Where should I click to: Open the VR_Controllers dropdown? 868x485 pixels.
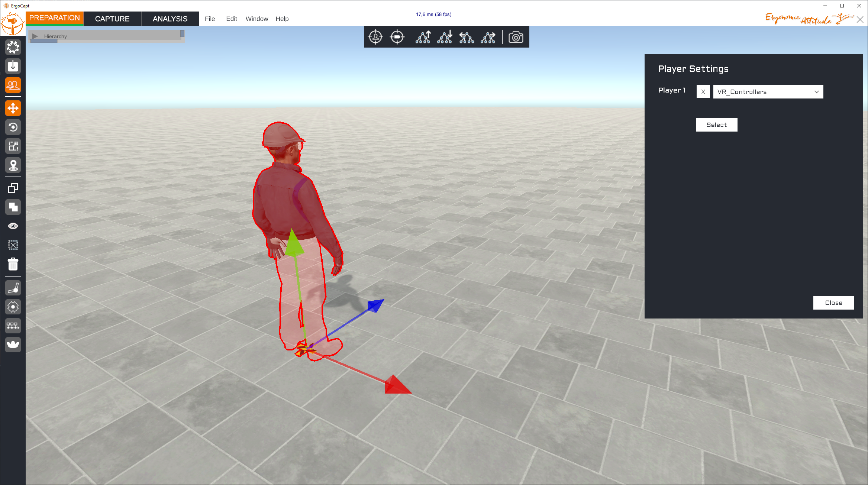click(x=768, y=92)
